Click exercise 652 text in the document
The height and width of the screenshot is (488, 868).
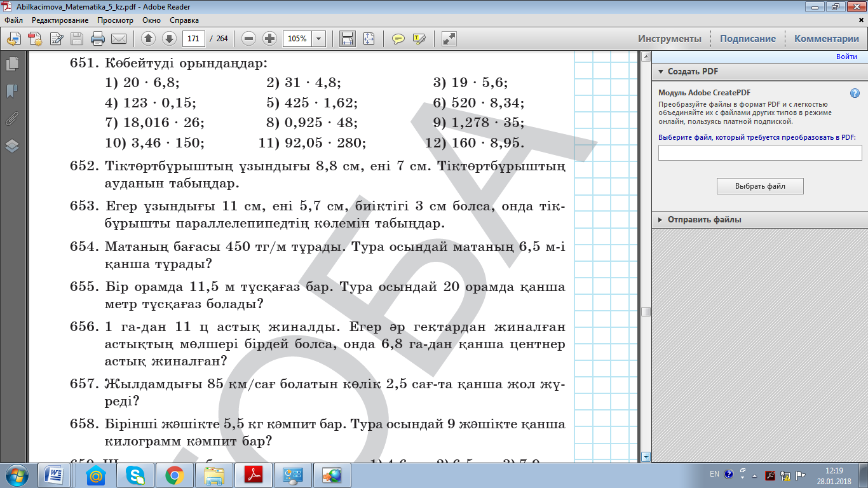(x=317, y=176)
